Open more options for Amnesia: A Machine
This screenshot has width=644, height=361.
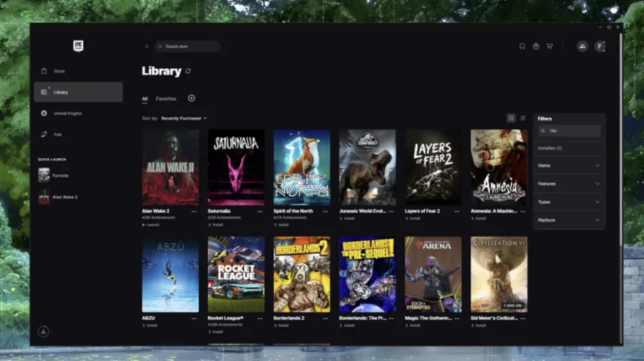pyautogui.click(x=522, y=211)
